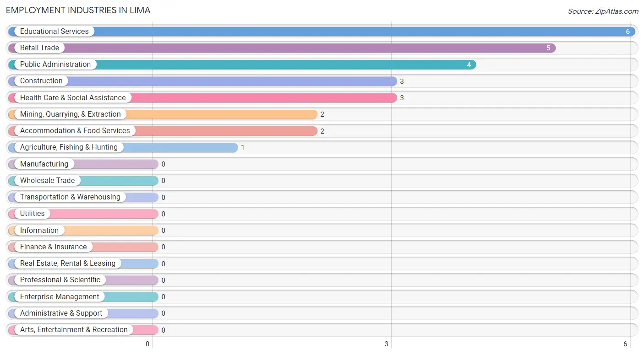
Task: Click Real Estate, Rental & Leasing label
Action: click(x=68, y=263)
